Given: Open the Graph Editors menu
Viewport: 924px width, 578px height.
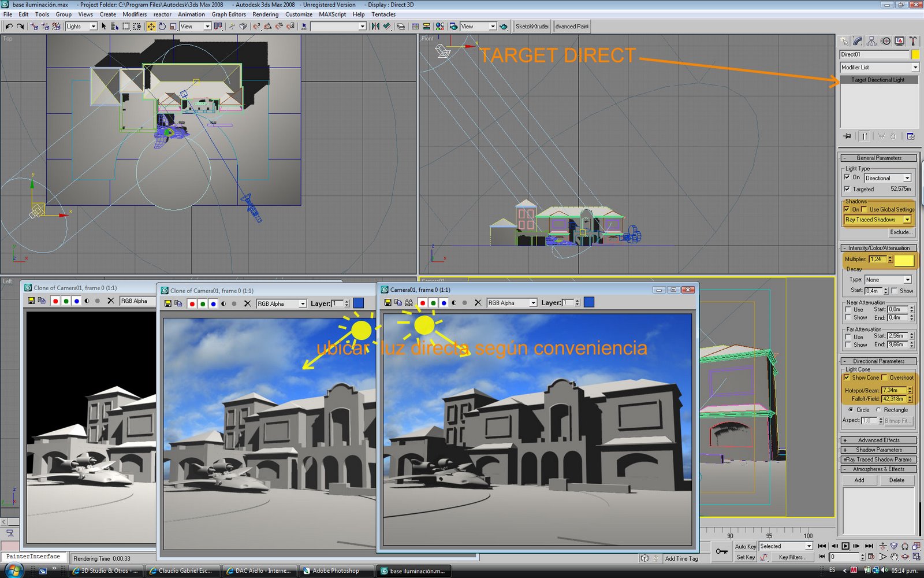Looking at the screenshot, I should (x=229, y=14).
